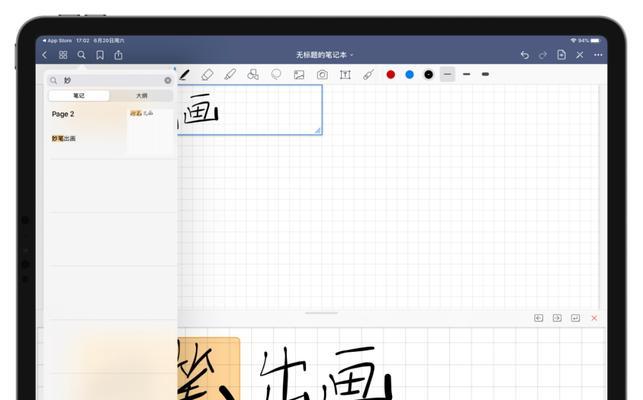
Task: Choose the blue pen color
Action: click(x=410, y=74)
